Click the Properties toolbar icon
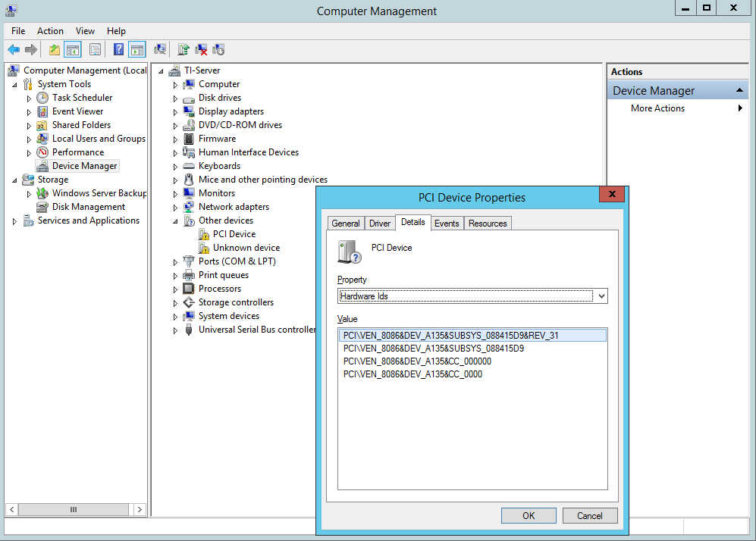 tap(95, 50)
